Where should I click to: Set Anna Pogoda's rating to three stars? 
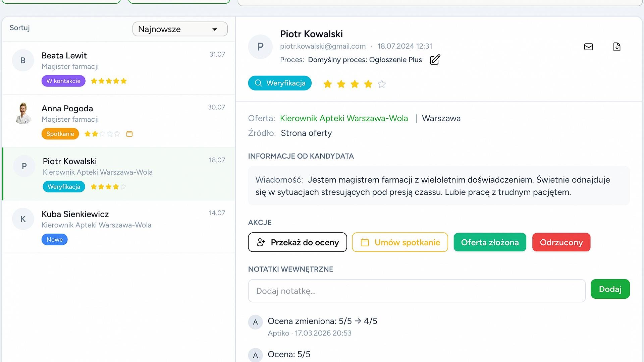tap(102, 134)
